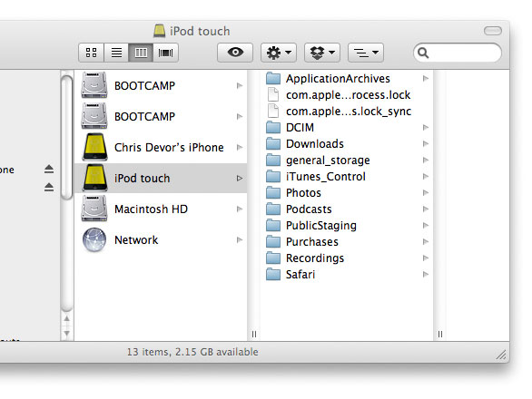Grab the second column resize handle

(440, 335)
